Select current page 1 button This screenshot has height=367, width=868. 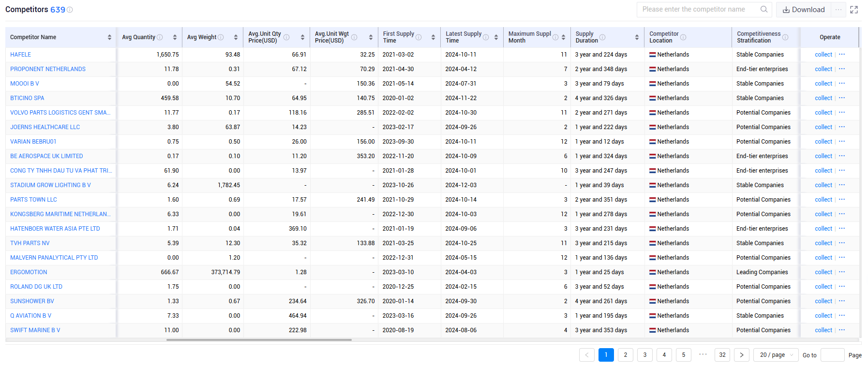606,355
